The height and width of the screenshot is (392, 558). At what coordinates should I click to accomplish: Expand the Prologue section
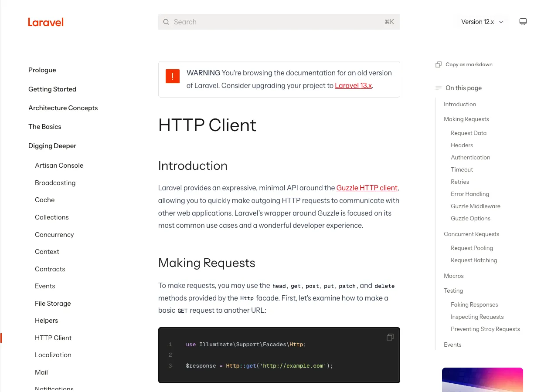pyautogui.click(x=42, y=70)
